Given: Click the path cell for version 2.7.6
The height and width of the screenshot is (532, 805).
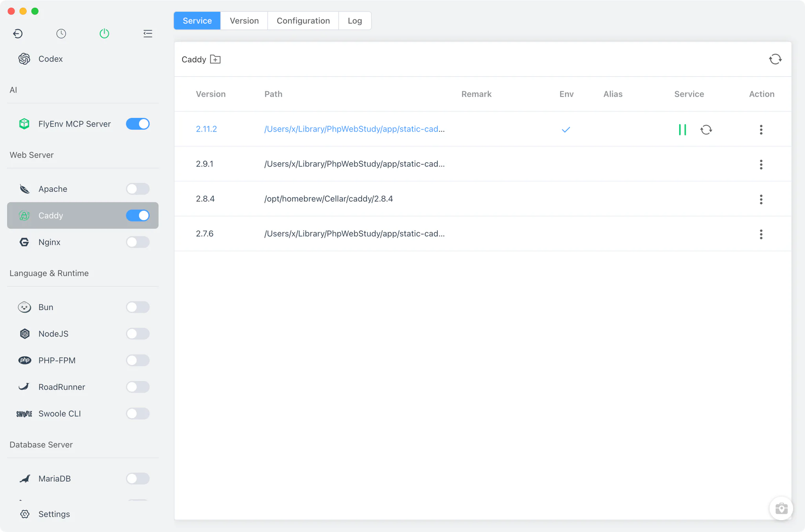Looking at the screenshot, I should click(355, 234).
